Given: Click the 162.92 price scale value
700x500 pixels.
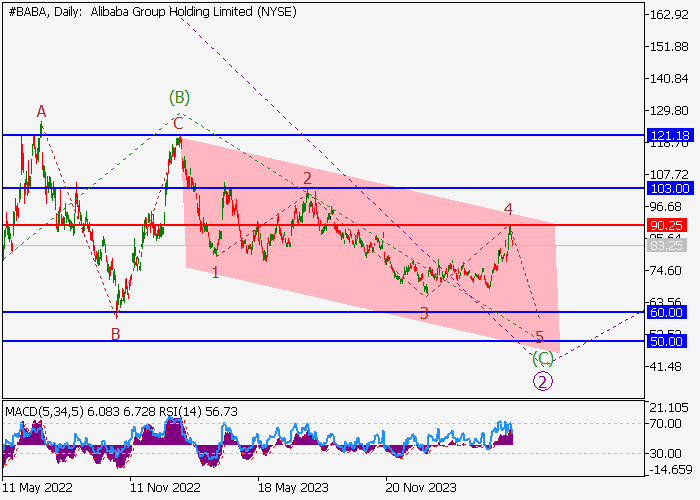Looking at the screenshot, I should (x=670, y=15).
